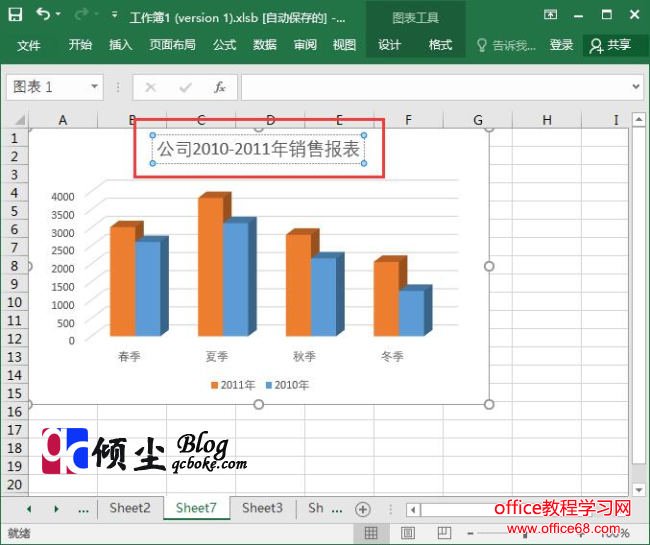Open chart tools 格式 tab
The height and width of the screenshot is (545, 650).
point(440,44)
